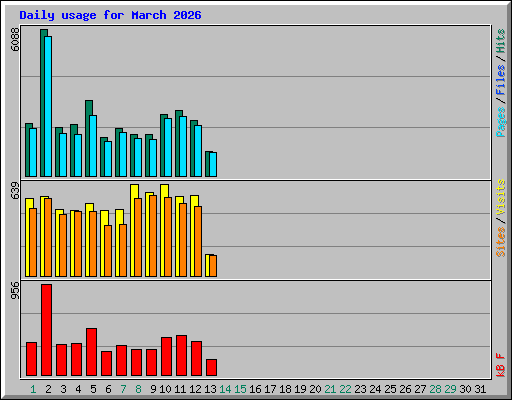
Task: Click the yellow visits bar for day 1
Action: 27,237
